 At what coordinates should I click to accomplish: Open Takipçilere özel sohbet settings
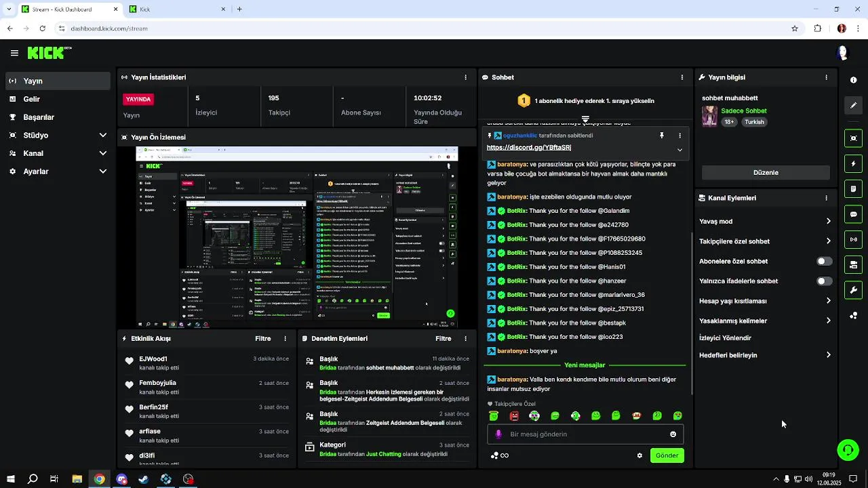click(x=765, y=241)
